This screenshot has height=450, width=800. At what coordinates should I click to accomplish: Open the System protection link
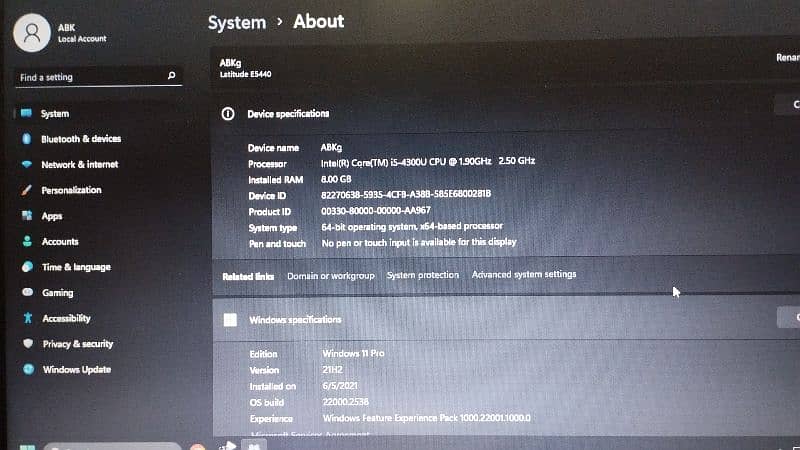point(422,274)
